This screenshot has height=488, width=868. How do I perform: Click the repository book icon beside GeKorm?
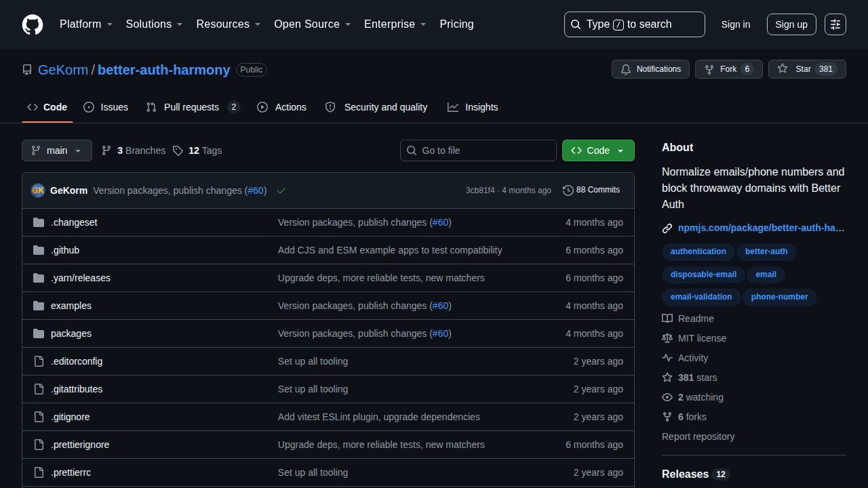27,70
